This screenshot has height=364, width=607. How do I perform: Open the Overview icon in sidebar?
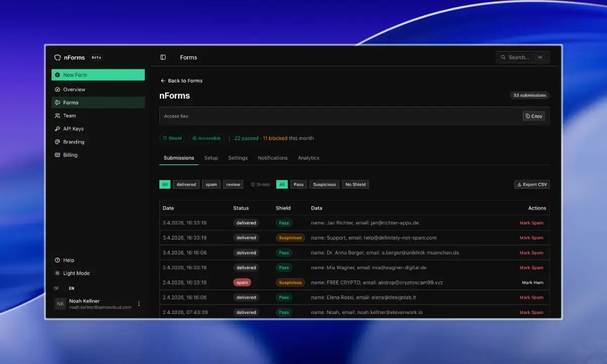click(58, 89)
